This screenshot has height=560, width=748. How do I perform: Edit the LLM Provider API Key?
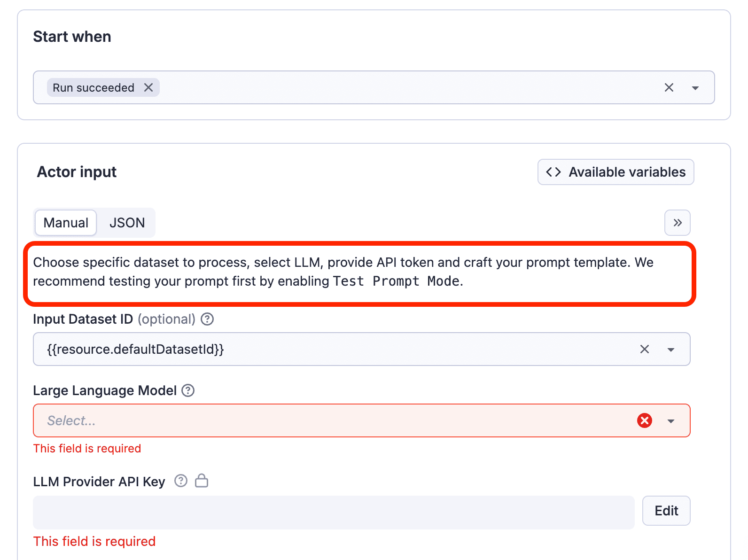coord(666,511)
